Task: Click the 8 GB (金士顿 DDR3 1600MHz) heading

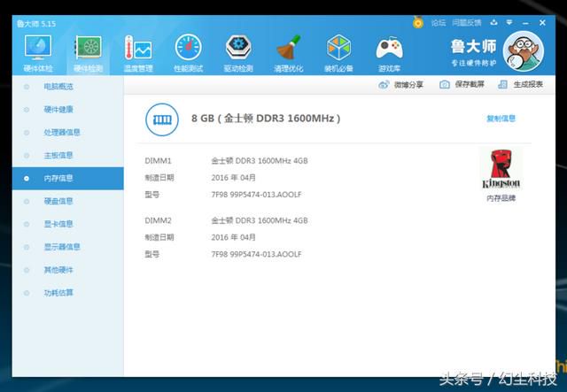Action: pos(266,119)
